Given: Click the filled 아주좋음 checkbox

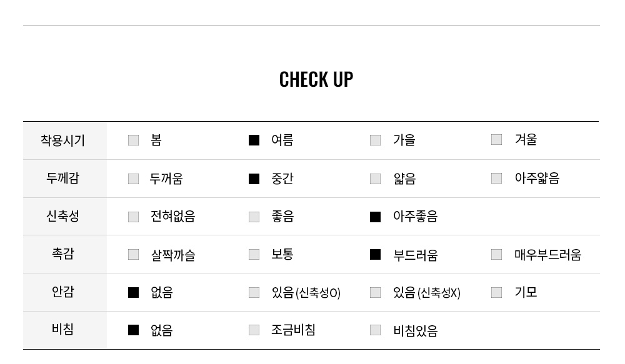Looking at the screenshot, I should pos(375,217).
